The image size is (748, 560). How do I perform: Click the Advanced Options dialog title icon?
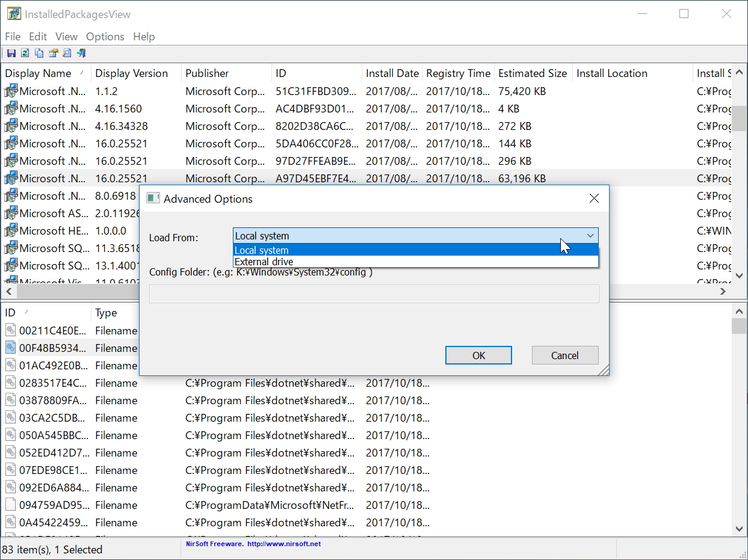coord(153,198)
